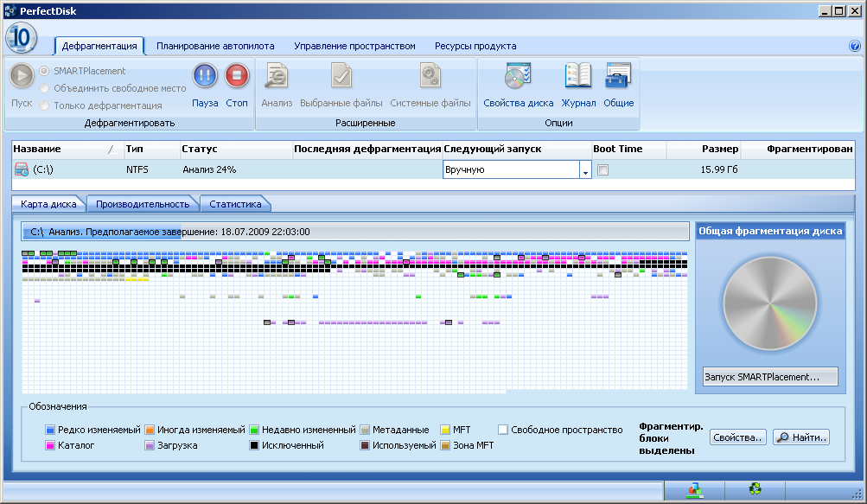Switch to the Статистика tab
This screenshot has height=504, width=867.
coord(235,204)
